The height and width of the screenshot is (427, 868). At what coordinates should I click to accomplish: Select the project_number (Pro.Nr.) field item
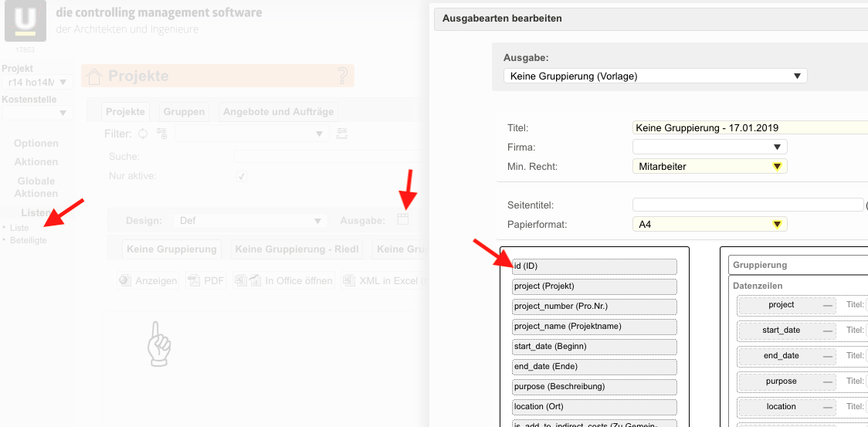(x=594, y=307)
